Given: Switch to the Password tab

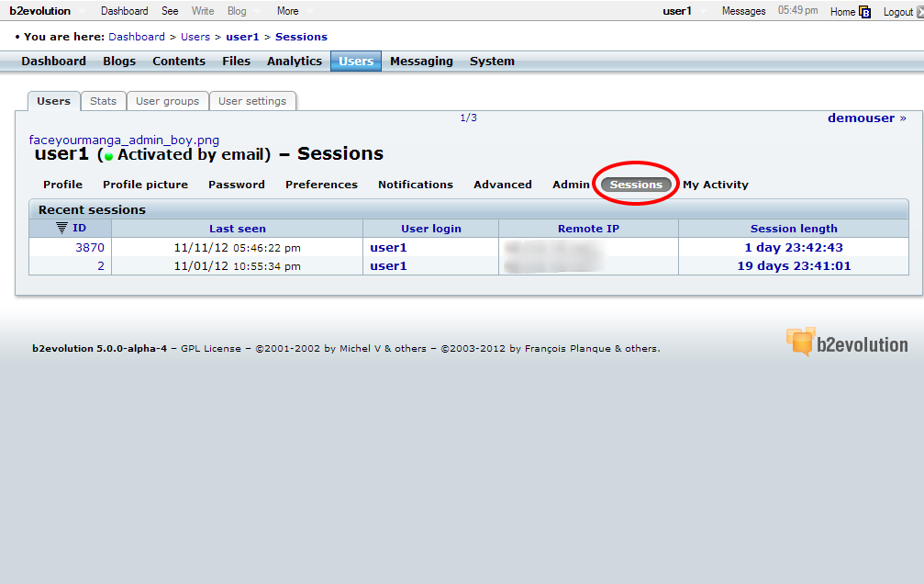Looking at the screenshot, I should pos(237,185).
